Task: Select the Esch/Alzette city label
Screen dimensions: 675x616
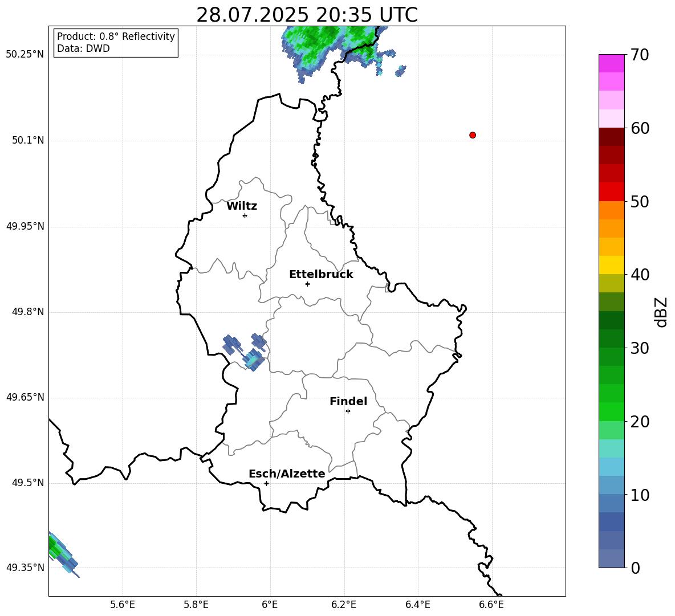Action: 287,474
